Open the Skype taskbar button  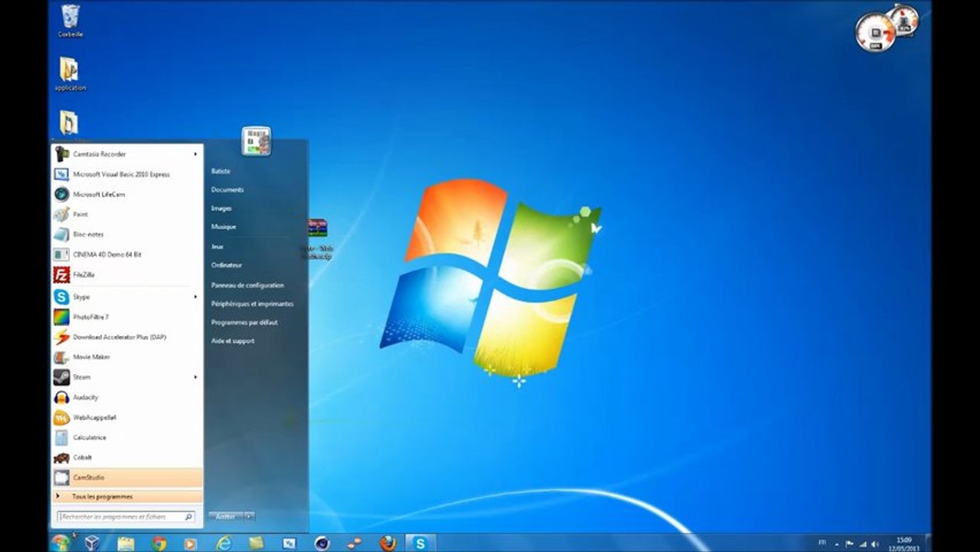coord(420,543)
